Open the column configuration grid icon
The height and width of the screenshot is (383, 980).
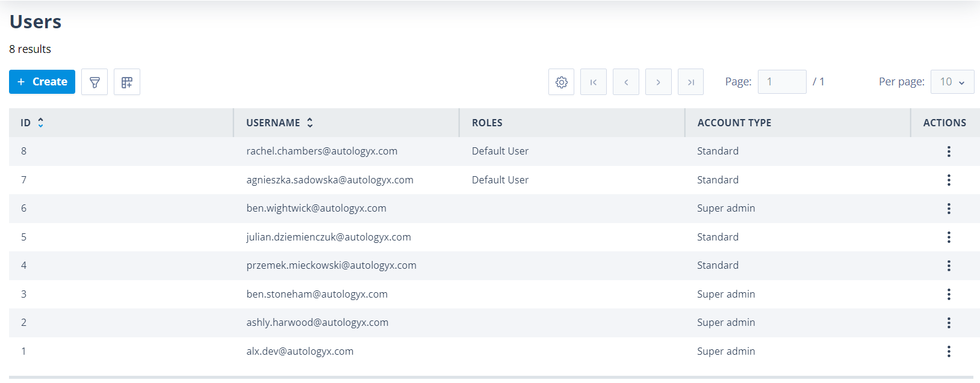pyautogui.click(x=127, y=82)
